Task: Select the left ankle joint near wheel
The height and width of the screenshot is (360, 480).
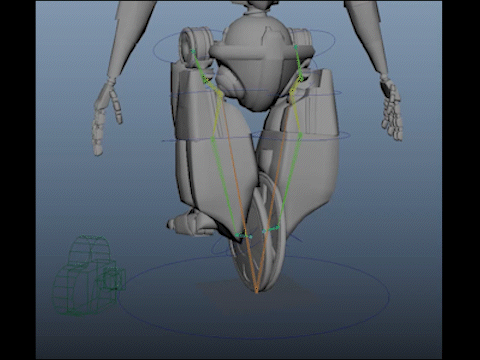Action: [x=238, y=235]
